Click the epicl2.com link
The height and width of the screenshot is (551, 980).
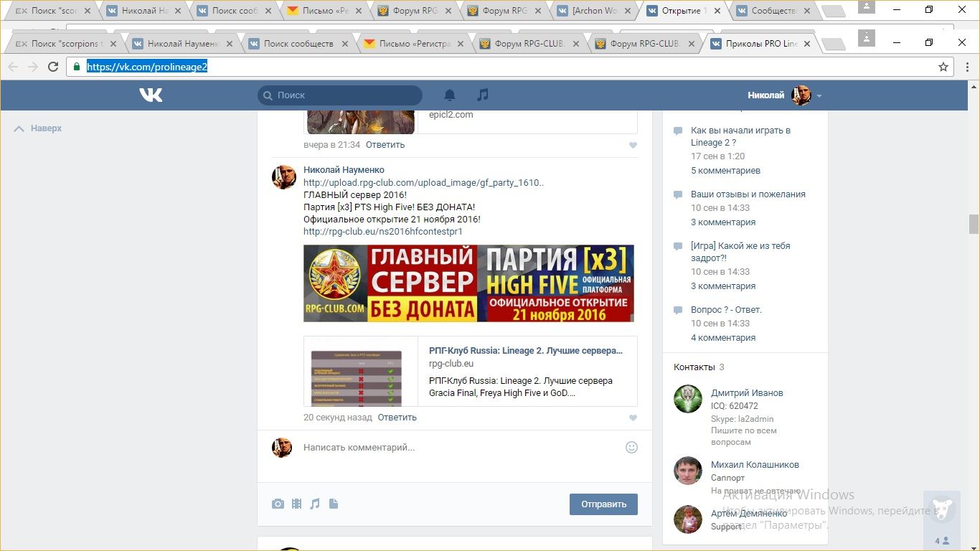tap(451, 115)
